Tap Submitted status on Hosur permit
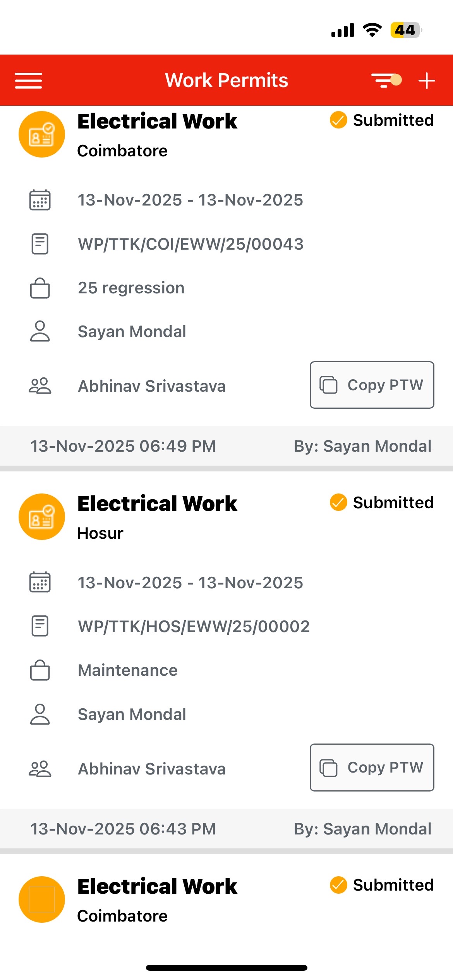The height and width of the screenshot is (980, 453). tap(393, 502)
